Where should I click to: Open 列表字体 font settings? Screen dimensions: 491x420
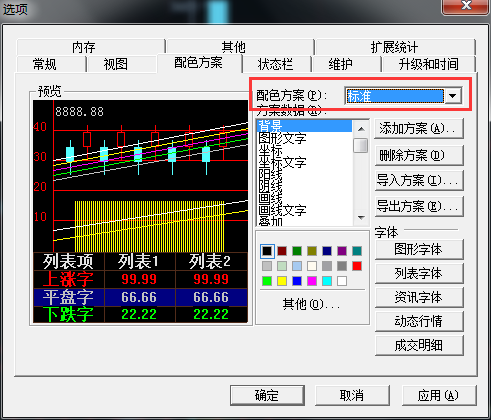[x=419, y=273]
